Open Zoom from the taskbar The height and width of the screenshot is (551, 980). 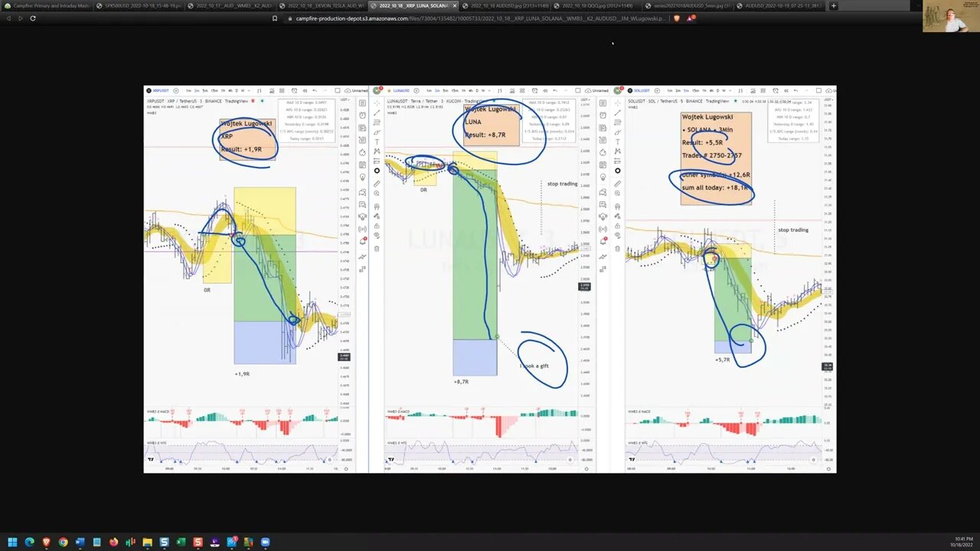pyautogui.click(x=265, y=542)
